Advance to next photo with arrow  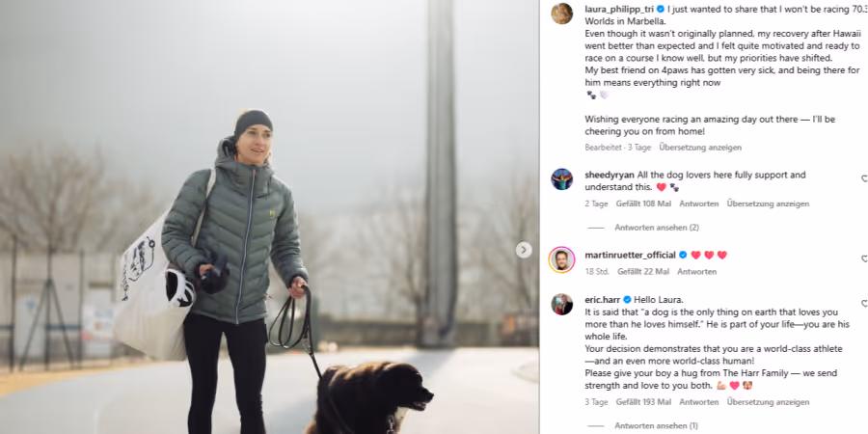point(524,250)
